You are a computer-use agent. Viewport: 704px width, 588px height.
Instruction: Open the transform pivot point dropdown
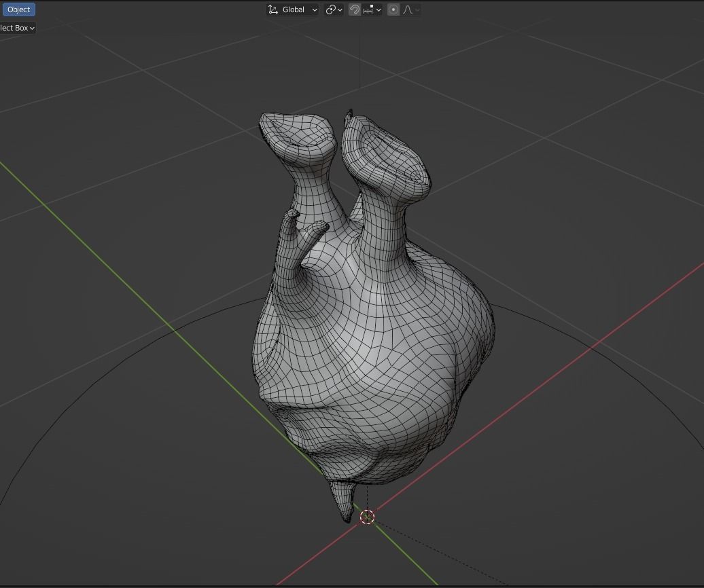click(334, 10)
